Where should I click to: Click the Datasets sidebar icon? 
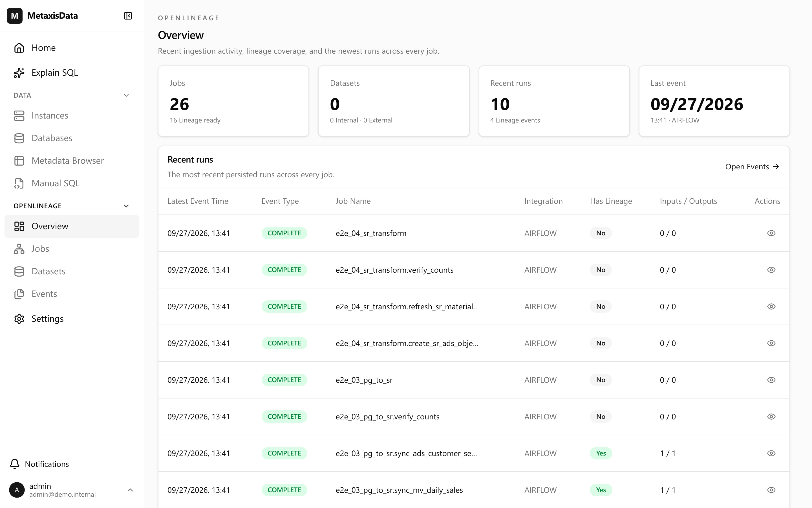19,271
